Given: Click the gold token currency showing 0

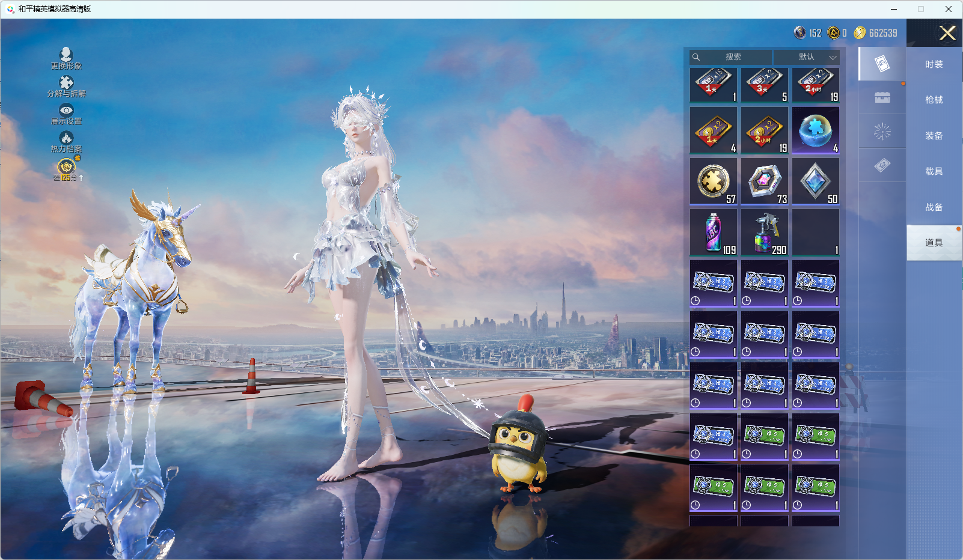Looking at the screenshot, I should [x=837, y=32].
